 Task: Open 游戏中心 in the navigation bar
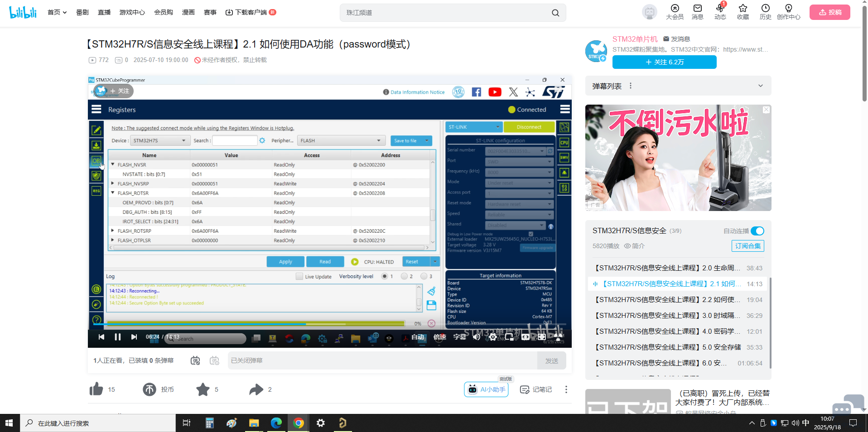point(132,12)
